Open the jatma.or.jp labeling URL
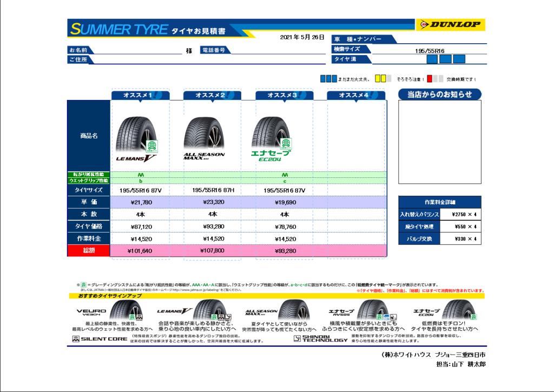The image size is (554, 392). pyautogui.click(x=196, y=290)
